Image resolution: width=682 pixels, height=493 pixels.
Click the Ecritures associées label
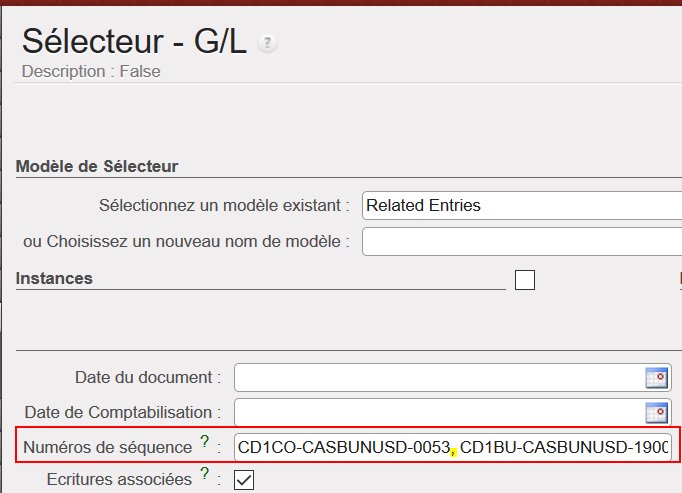coord(119,480)
